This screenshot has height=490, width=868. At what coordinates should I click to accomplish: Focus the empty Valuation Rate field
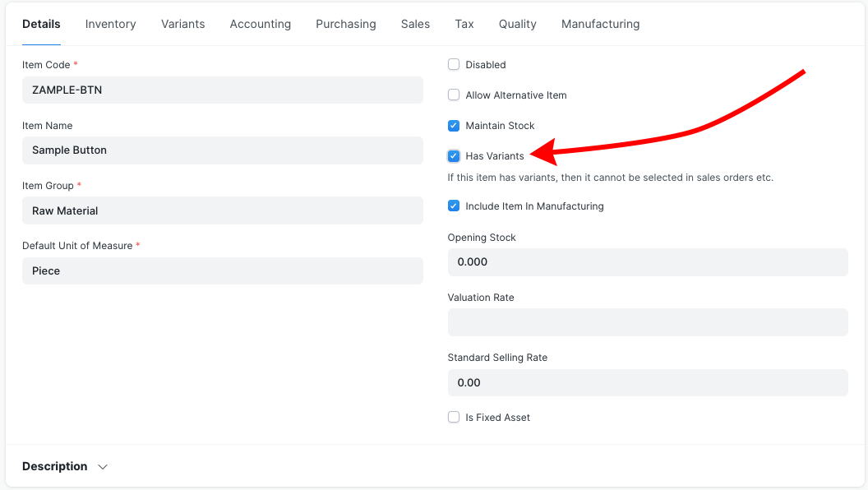click(x=648, y=322)
